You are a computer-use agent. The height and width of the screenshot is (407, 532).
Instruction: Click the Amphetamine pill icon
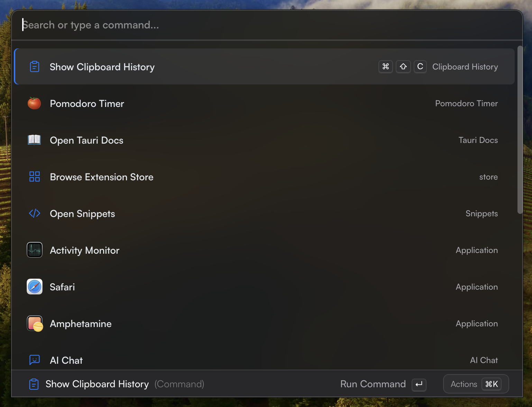pyautogui.click(x=34, y=323)
